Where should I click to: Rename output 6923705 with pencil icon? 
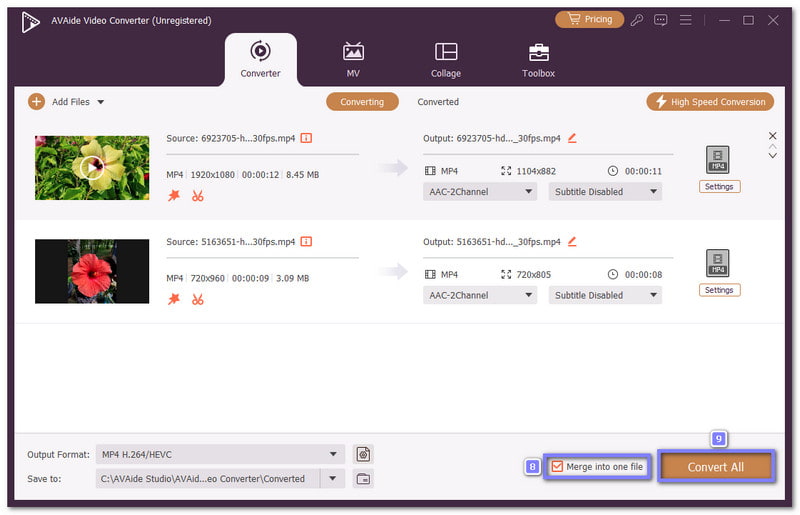coord(572,138)
